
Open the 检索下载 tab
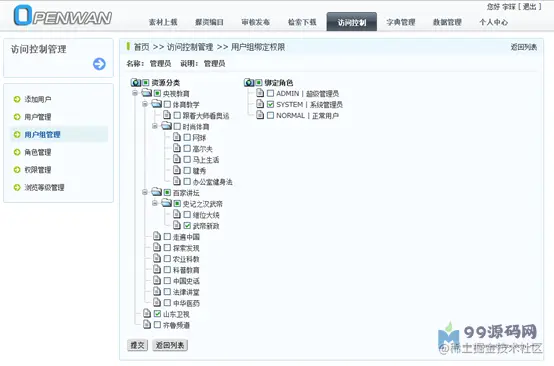[x=302, y=22]
